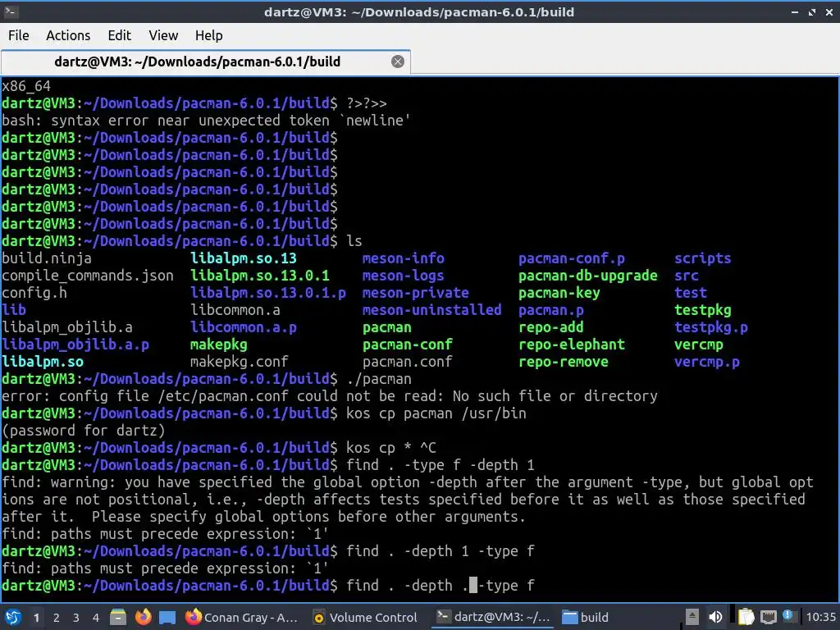
Task: Click the terminal icon in title bar
Action: tap(11, 11)
